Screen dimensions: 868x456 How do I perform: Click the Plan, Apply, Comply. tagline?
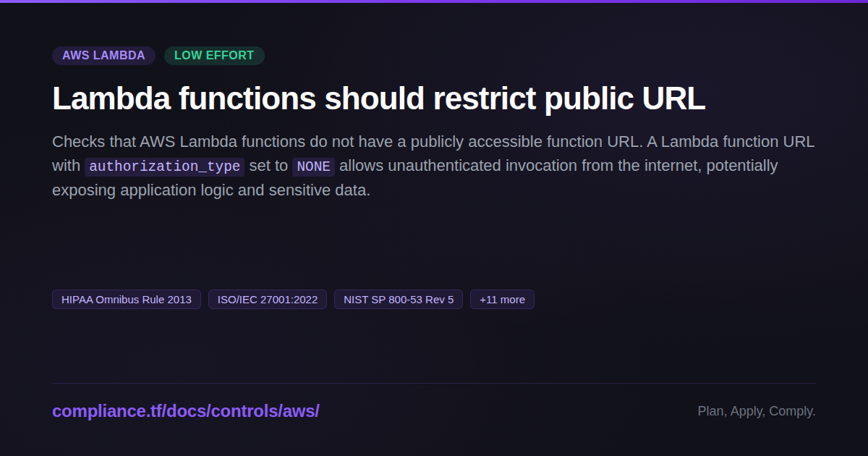click(x=757, y=411)
